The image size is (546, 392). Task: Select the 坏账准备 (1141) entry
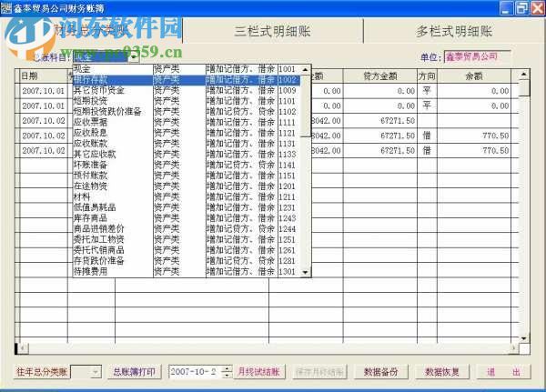[187, 165]
